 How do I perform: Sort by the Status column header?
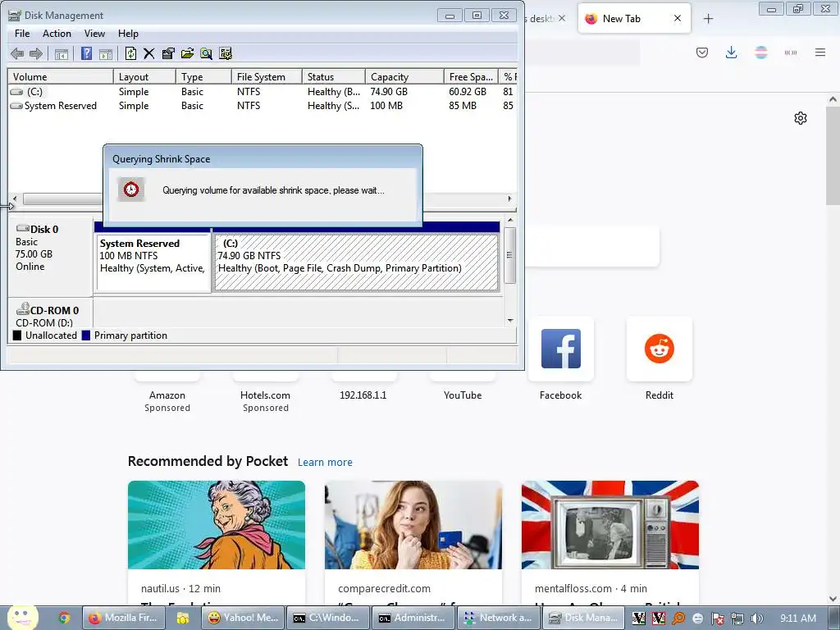click(x=333, y=76)
